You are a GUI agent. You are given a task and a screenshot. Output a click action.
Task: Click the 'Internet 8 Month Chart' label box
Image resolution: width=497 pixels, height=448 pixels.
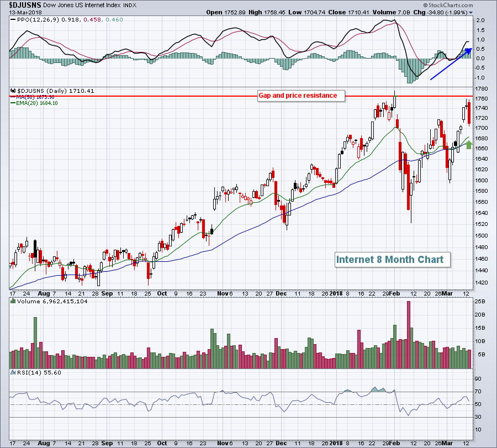393,260
